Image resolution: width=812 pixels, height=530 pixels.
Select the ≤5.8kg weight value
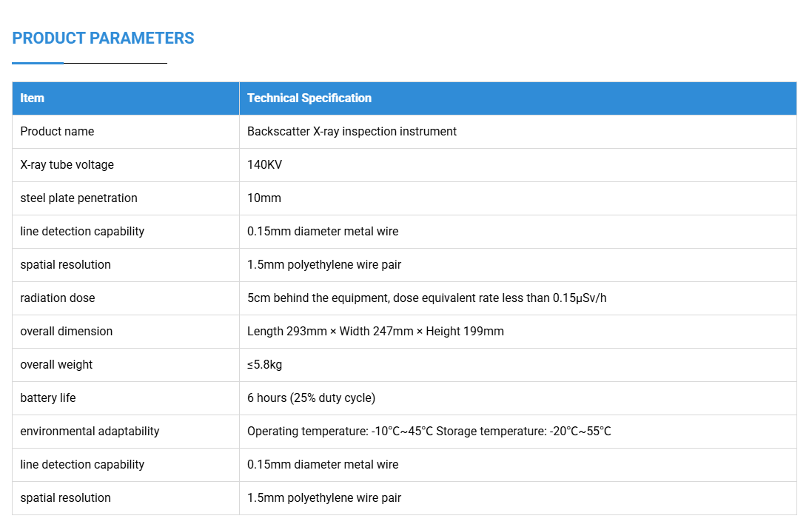click(x=265, y=364)
